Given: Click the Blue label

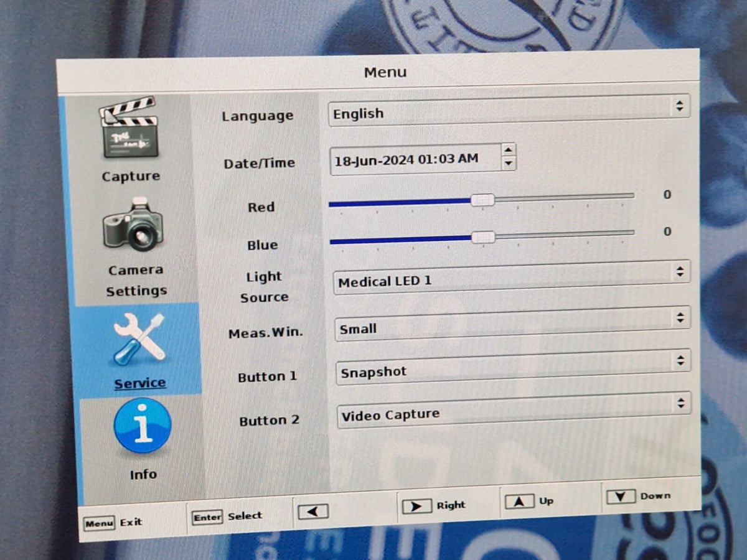Looking at the screenshot, I should pyautogui.click(x=262, y=245).
